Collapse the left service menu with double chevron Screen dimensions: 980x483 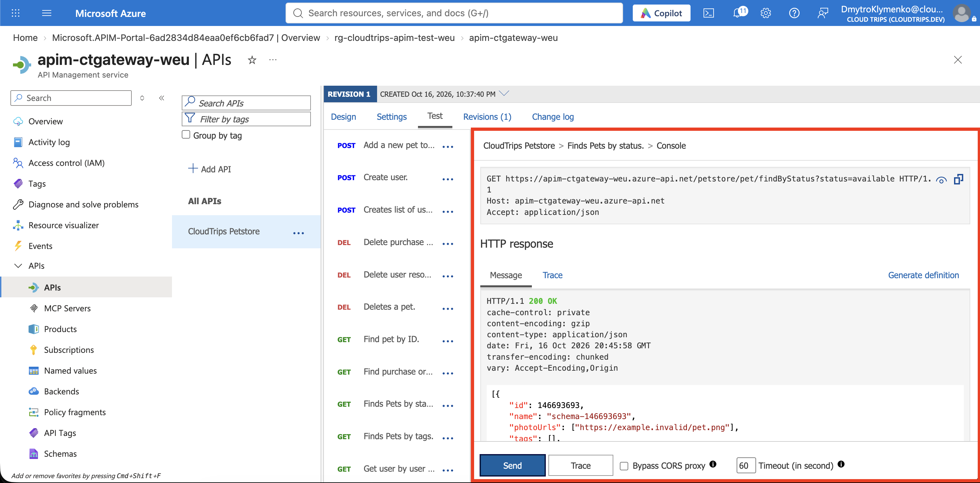pos(162,98)
